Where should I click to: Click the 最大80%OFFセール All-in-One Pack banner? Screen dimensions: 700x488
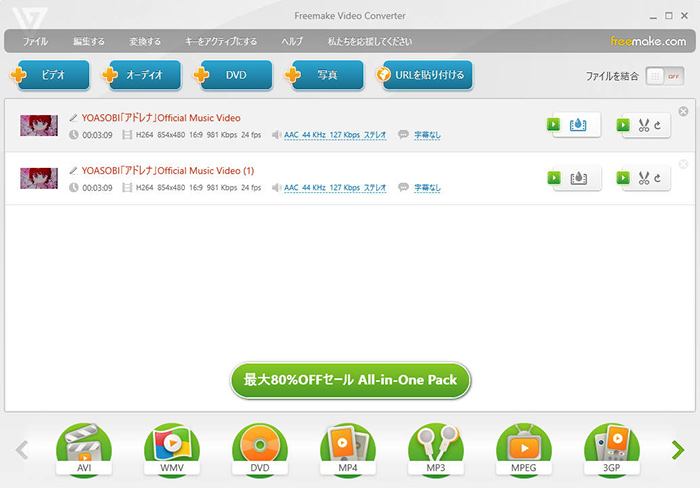[350, 380]
